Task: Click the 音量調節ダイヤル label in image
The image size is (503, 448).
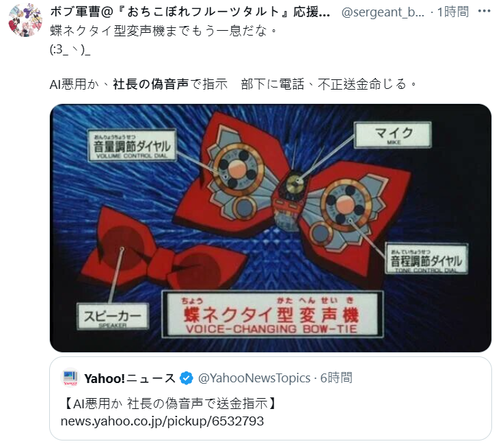Action: pos(132,145)
